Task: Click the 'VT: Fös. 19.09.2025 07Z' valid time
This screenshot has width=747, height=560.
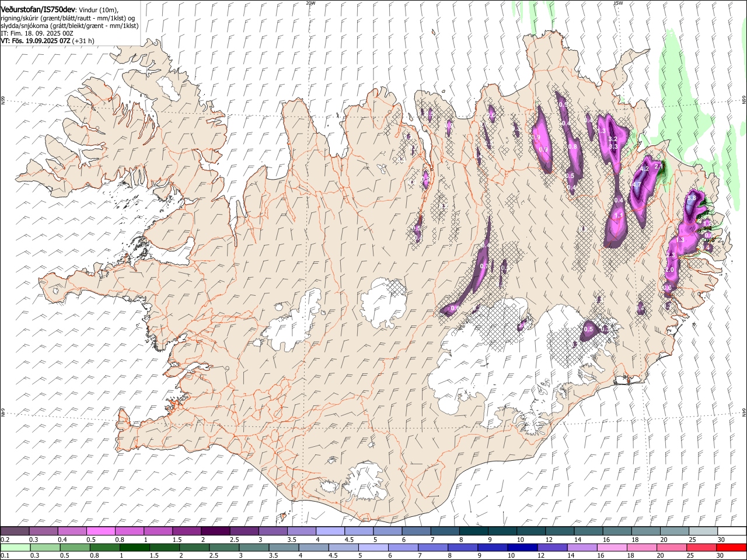Action: (x=36, y=41)
